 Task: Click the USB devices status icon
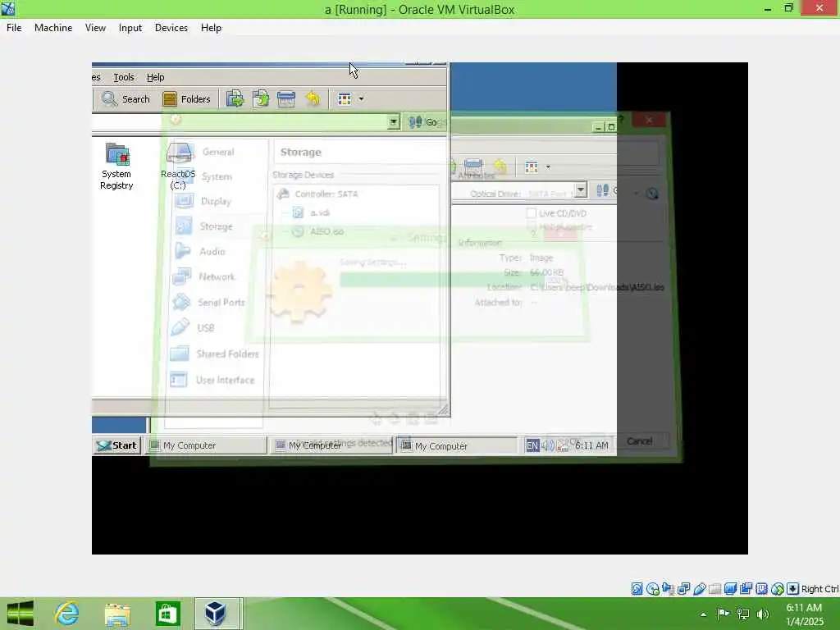[x=699, y=589]
